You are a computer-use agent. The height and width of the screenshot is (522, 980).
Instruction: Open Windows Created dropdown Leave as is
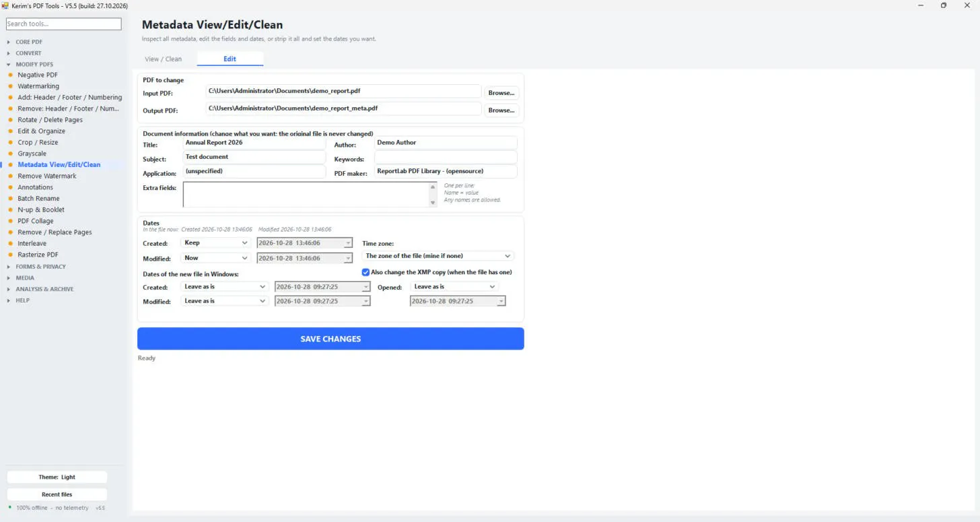(x=224, y=286)
